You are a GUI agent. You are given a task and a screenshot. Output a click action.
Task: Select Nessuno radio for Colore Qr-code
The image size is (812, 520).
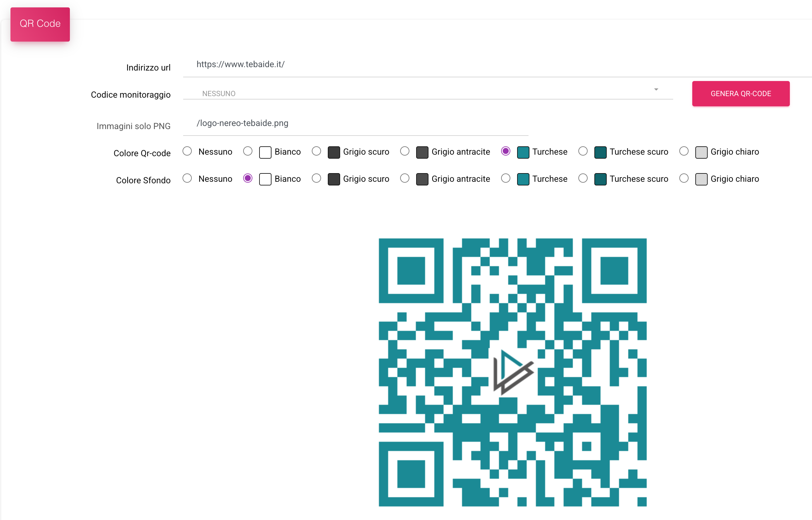pyautogui.click(x=187, y=151)
